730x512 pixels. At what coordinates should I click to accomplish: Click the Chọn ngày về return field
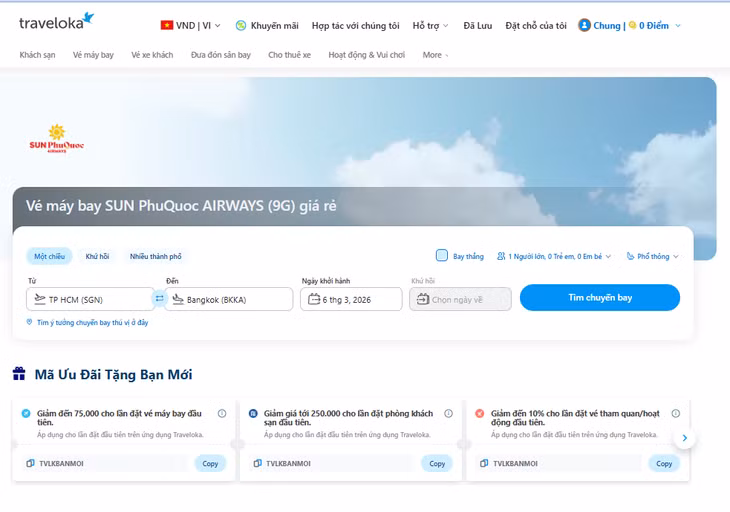[460, 299]
